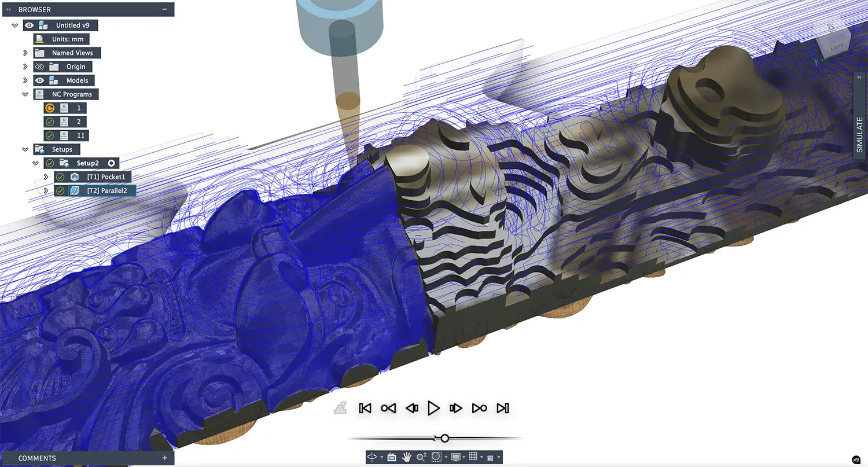The image size is (868, 467).
Task: Expand the SIMULATE panel double arrows
Action: click(860, 77)
